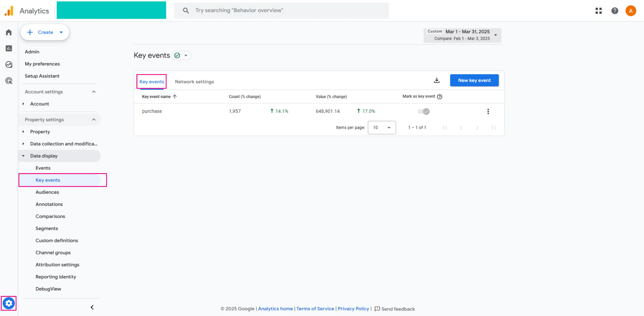Image resolution: width=644 pixels, height=316 pixels.
Task: Expand Data collection and modification item
Action: click(x=23, y=144)
